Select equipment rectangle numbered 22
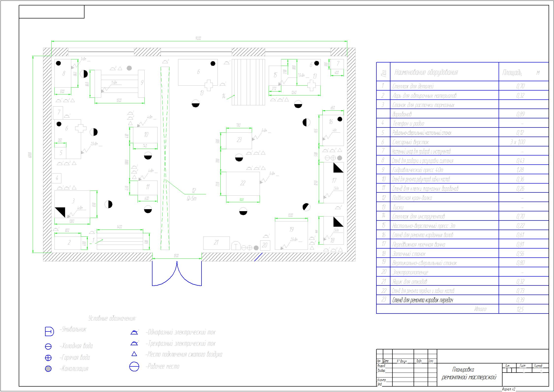This screenshot has width=554, height=392. click(243, 183)
